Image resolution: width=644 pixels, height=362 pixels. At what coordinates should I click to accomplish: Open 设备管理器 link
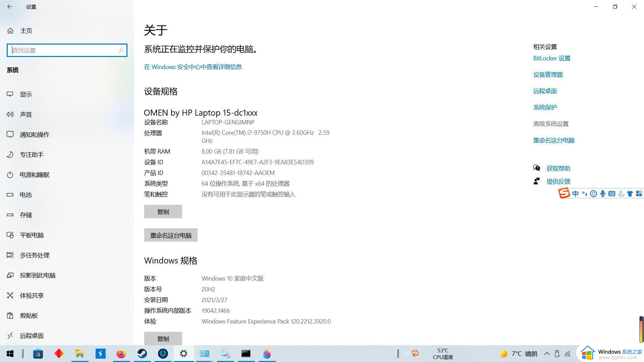pos(548,75)
